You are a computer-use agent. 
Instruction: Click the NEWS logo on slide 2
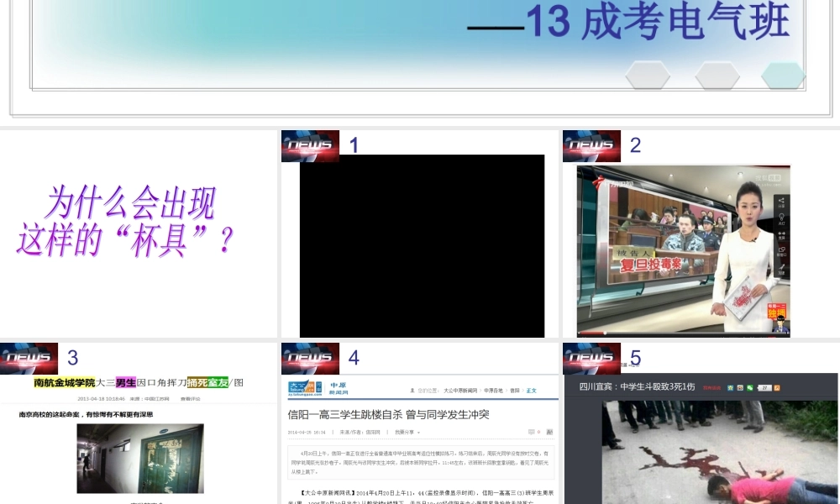click(591, 145)
